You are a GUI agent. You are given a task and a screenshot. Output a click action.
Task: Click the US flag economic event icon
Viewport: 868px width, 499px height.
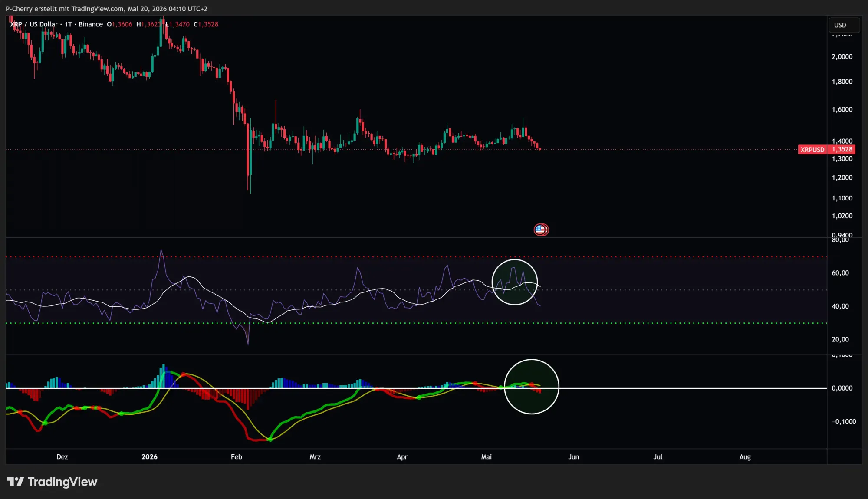click(x=541, y=230)
